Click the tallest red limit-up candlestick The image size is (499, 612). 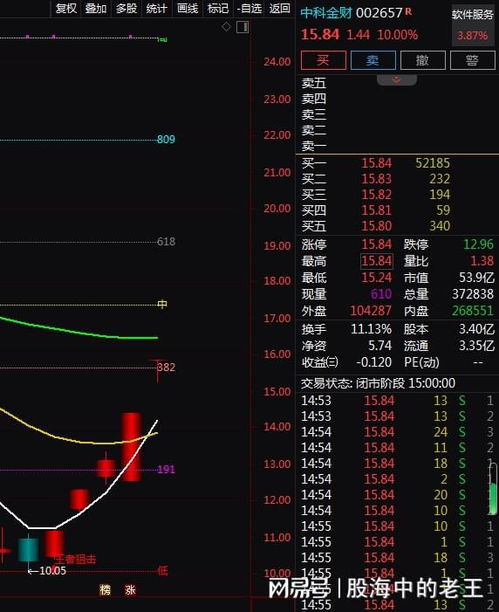[x=131, y=447]
